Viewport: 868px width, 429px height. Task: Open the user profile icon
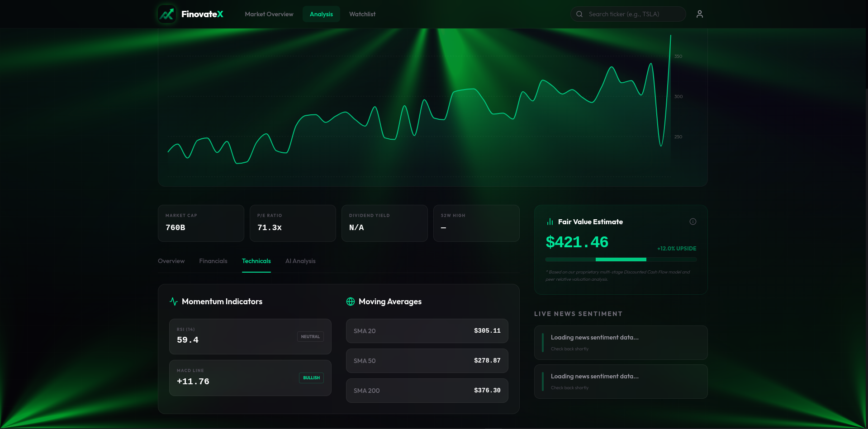click(699, 14)
